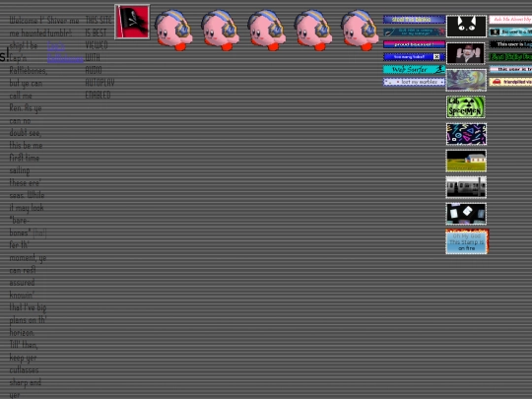
Task: Click the dark teal blinkie with planet icon
Action: click(x=414, y=32)
